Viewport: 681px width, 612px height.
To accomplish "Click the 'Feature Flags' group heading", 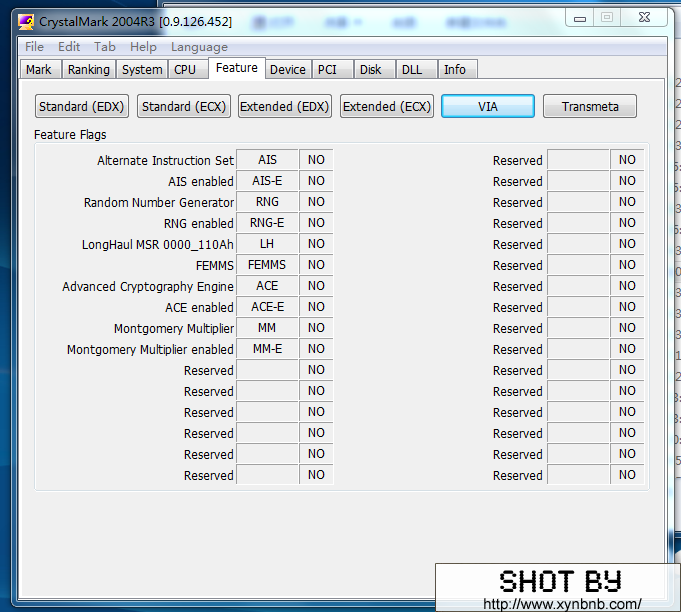I will (x=70, y=135).
